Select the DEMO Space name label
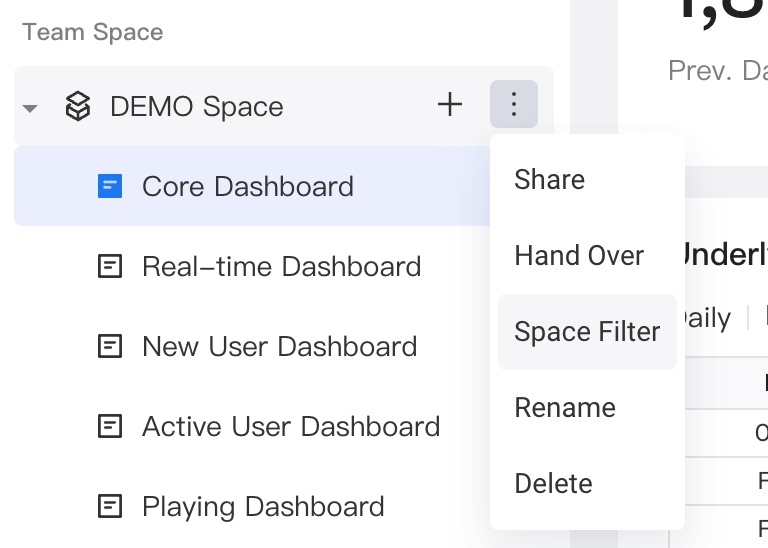768x548 pixels. [x=196, y=106]
